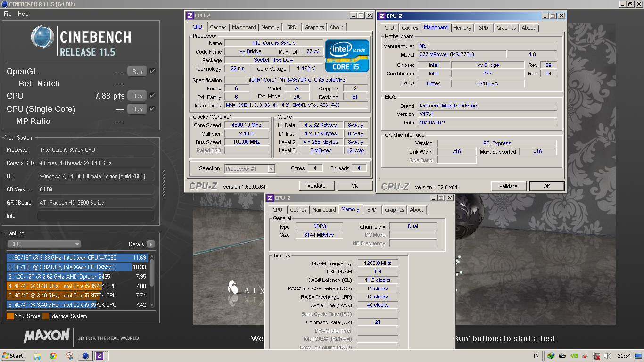The height and width of the screenshot is (362, 644).
Task: Click the CPU-Z title icon in CPU window
Action: [x=190, y=16]
